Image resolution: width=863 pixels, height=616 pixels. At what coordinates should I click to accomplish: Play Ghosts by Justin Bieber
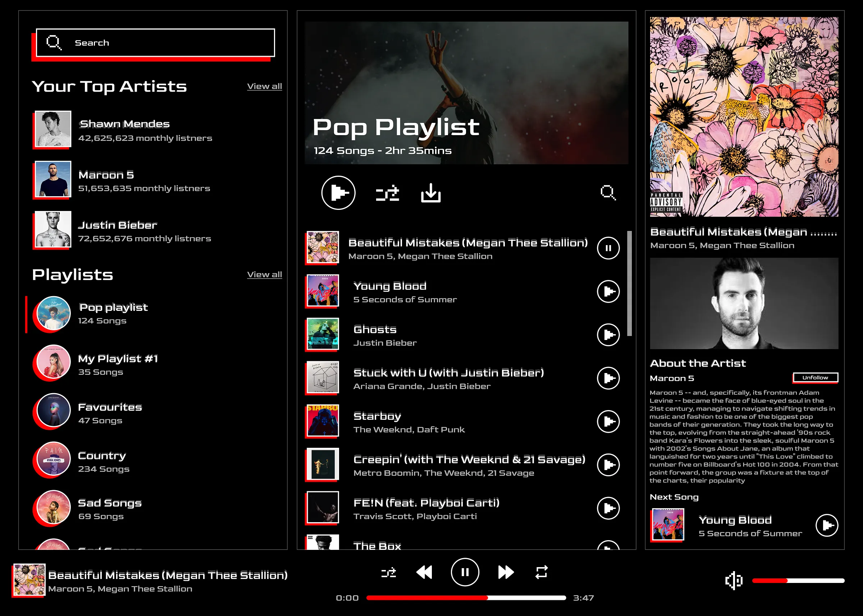point(608,335)
